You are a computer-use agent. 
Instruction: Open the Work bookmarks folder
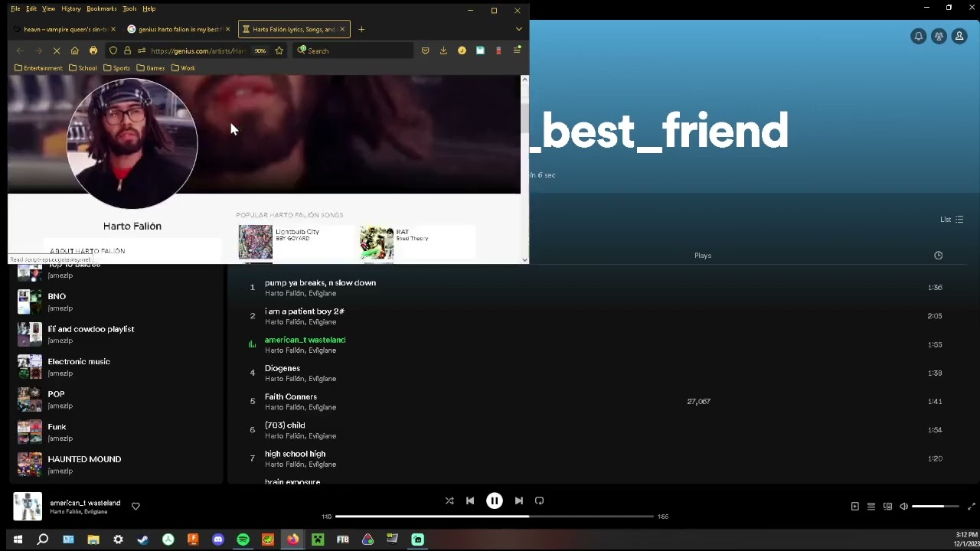pos(183,68)
